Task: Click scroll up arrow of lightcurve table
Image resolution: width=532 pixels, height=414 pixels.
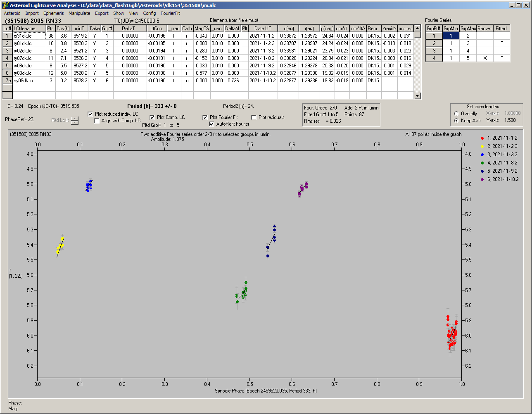Action: click(x=418, y=28)
